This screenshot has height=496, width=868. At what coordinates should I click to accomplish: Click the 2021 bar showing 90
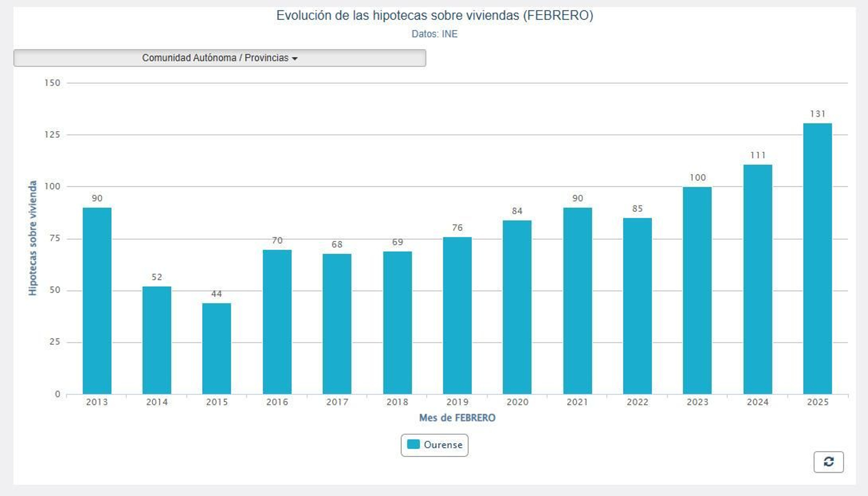pos(577,301)
